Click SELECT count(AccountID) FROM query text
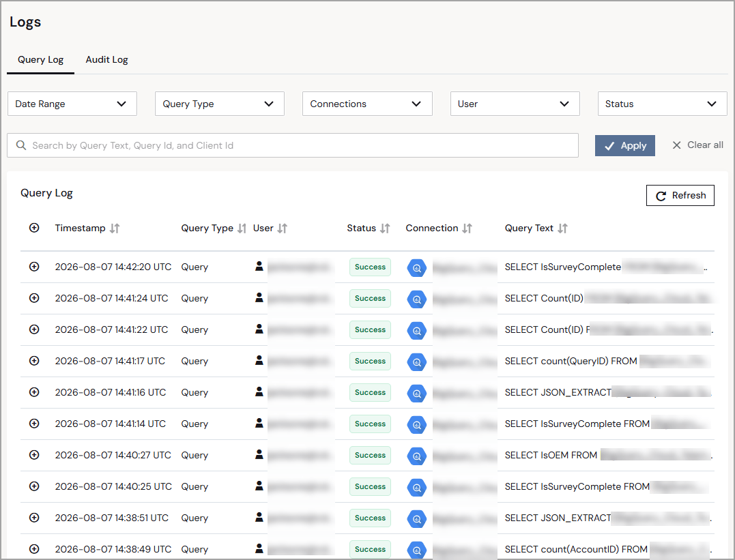Viewport: 735px width, 560px height. (x=576, y=549)
